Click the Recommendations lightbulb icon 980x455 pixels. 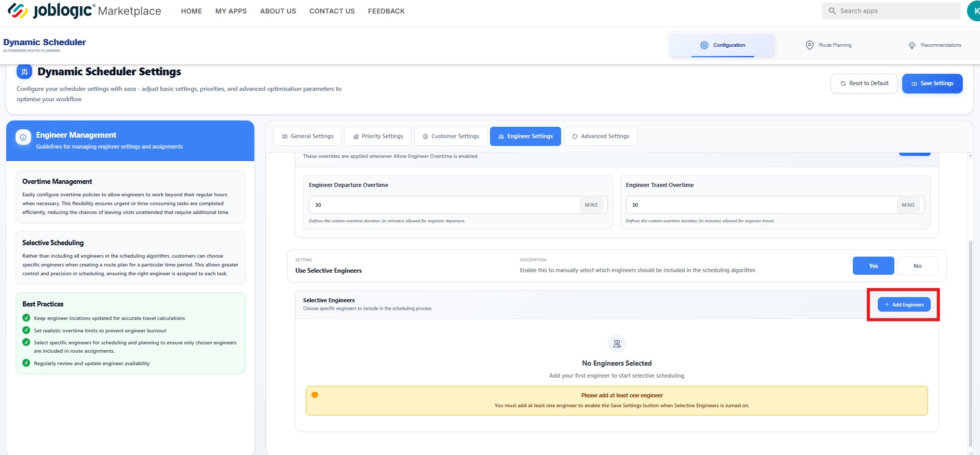tap(912, 45)
